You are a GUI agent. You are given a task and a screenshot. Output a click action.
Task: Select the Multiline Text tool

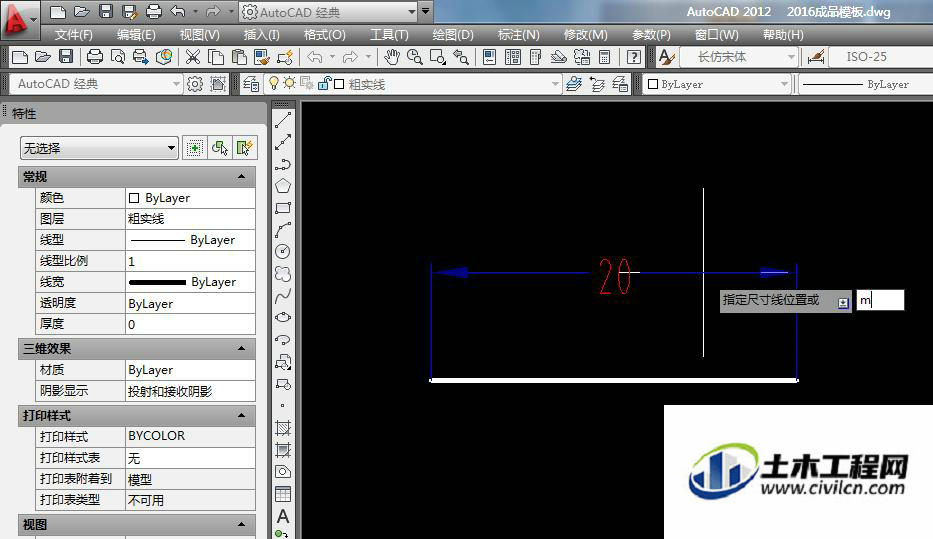283,516
